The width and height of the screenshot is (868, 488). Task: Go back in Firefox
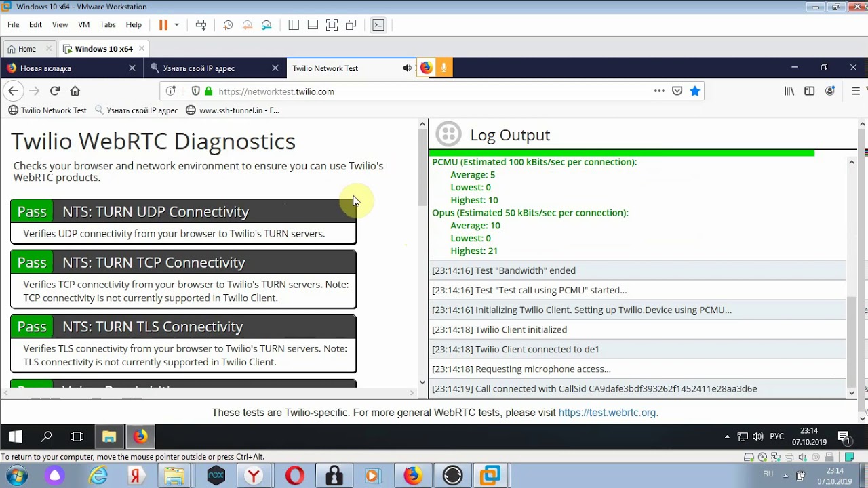click(x=14, y=91)
